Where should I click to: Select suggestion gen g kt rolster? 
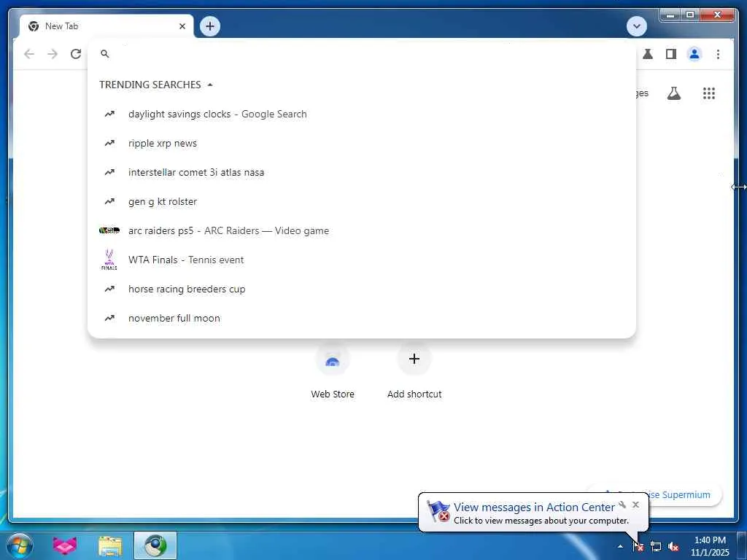362,201
